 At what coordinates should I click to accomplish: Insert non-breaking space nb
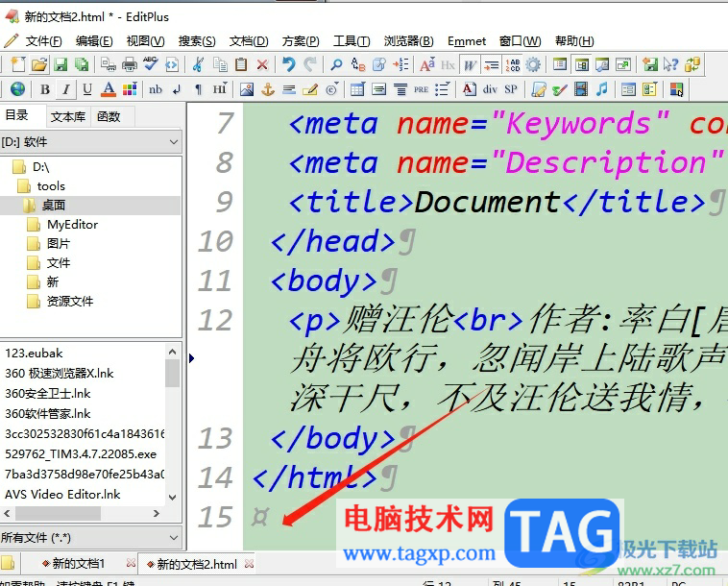tap(156, 88)
